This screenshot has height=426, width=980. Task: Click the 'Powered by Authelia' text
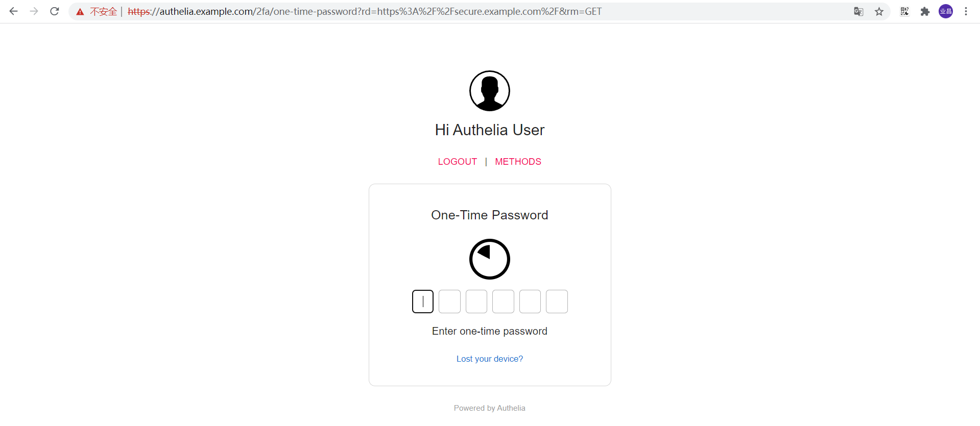pyautogui.click(x=489, y=408)
